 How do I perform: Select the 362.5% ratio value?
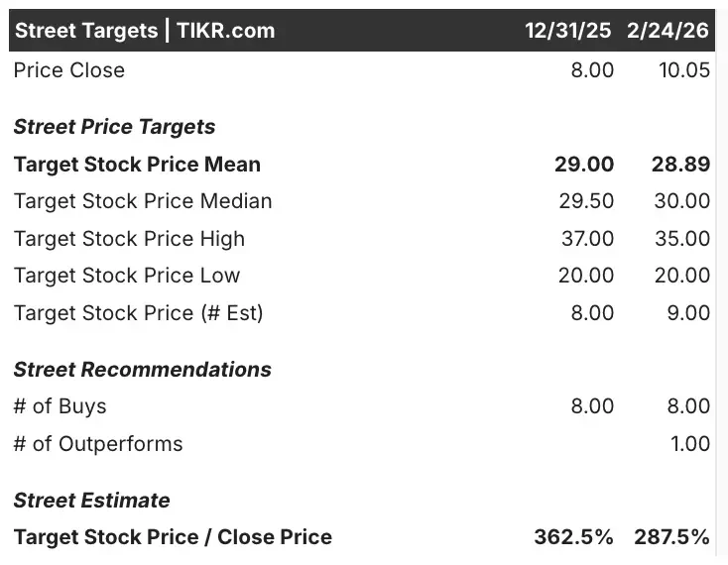573,538
